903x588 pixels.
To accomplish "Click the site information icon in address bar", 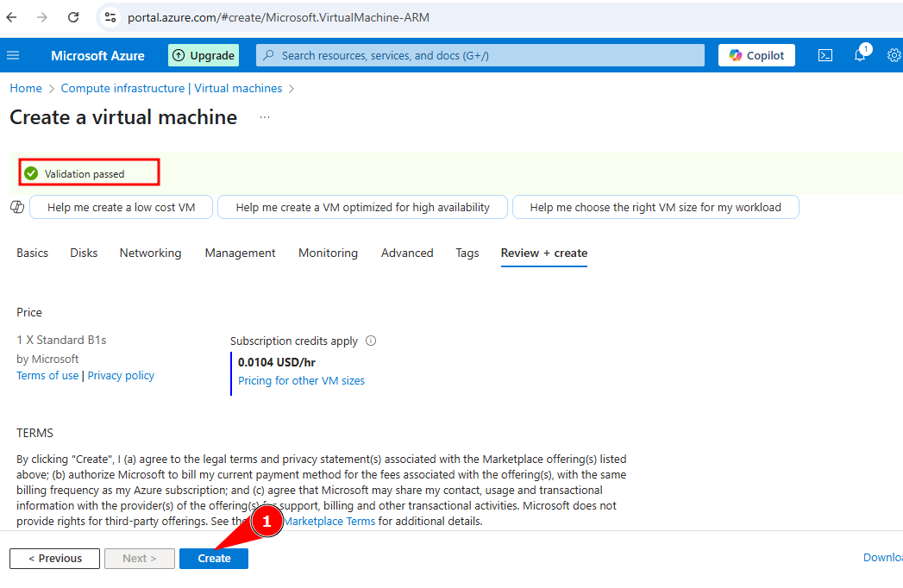I will (110, 17).
